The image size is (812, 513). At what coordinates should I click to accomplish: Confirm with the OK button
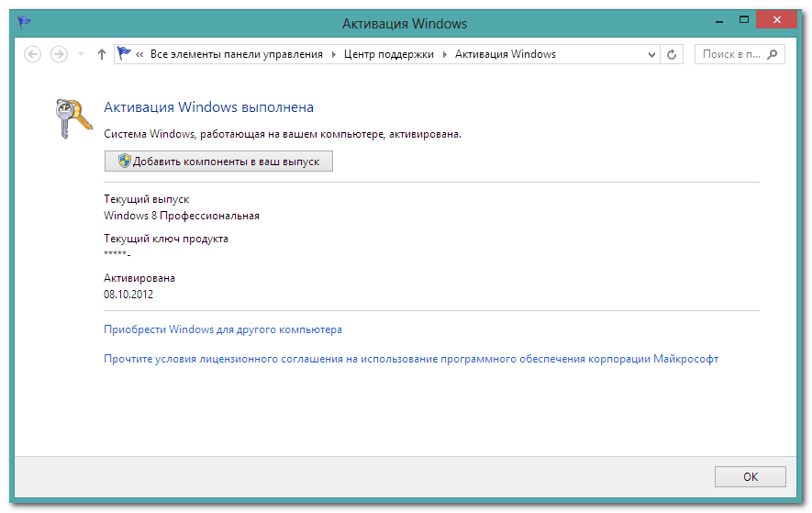coord(751,476)
